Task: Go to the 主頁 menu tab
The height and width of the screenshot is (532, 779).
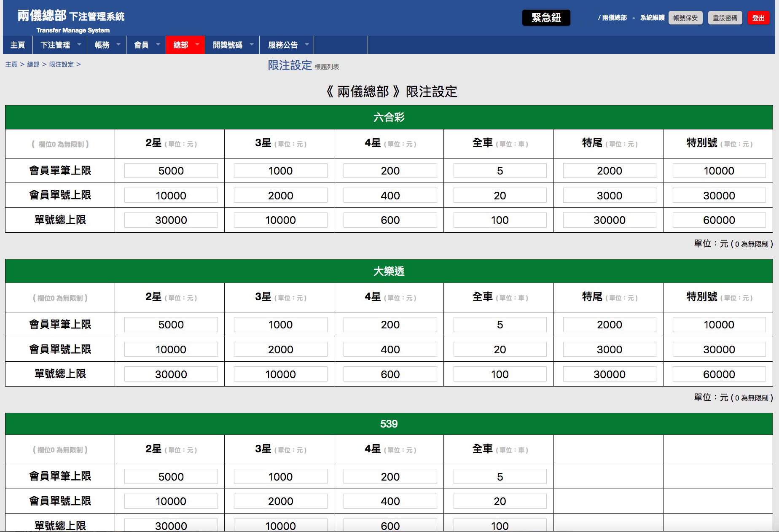Action: 18,45
